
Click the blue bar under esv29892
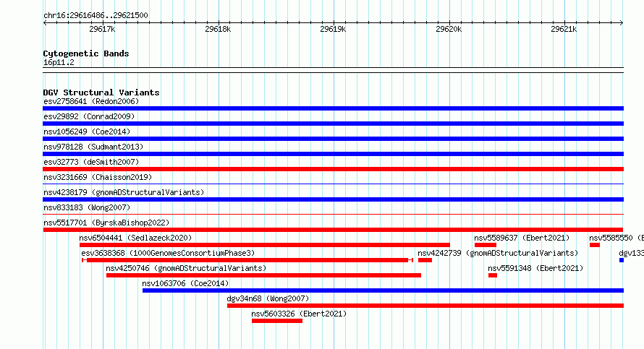(333, 124)
